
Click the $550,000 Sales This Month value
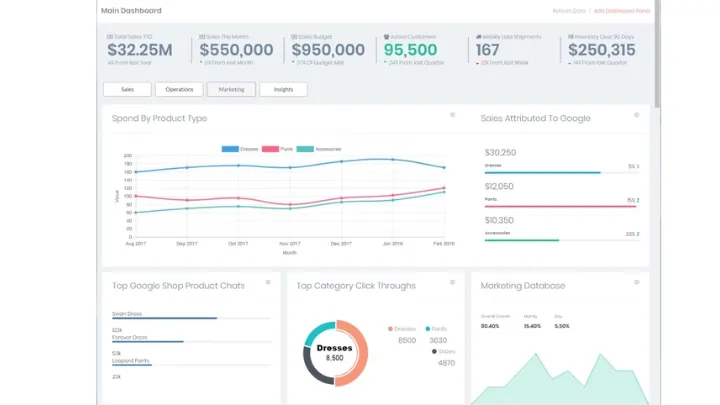click(236, 50)
